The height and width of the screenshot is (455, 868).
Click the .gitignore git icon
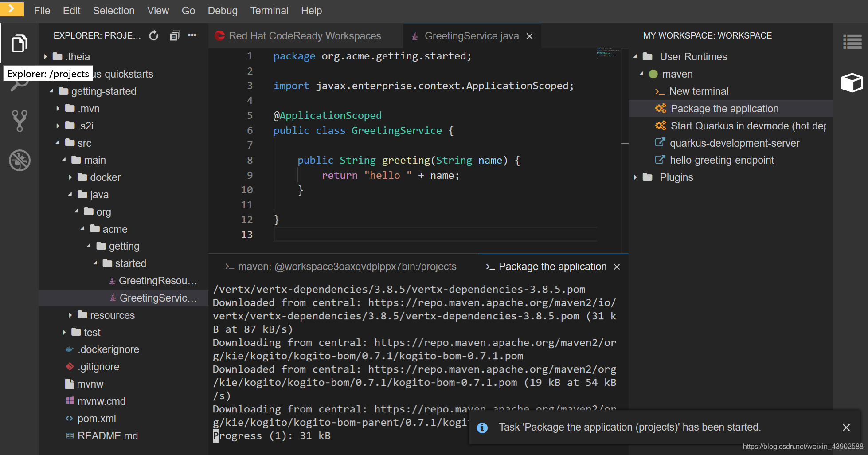click(x=70, y=367)
